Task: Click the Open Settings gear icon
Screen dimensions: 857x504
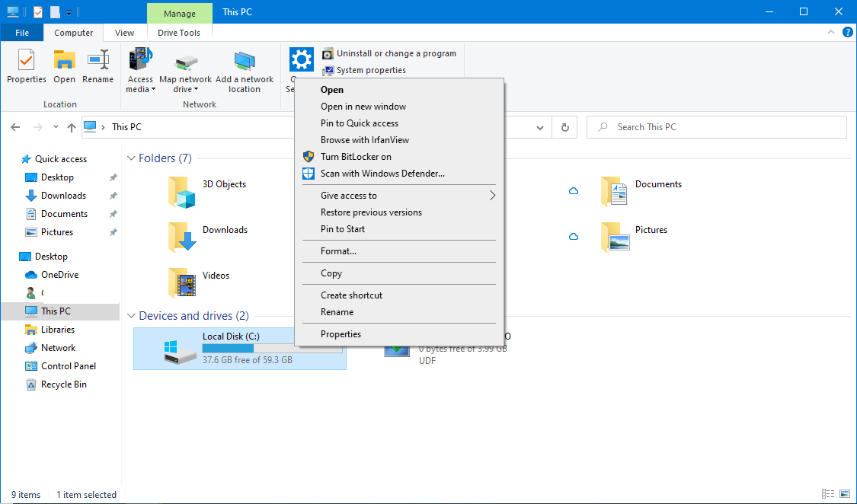Action: pyautogui.click(x=301, y=59)
